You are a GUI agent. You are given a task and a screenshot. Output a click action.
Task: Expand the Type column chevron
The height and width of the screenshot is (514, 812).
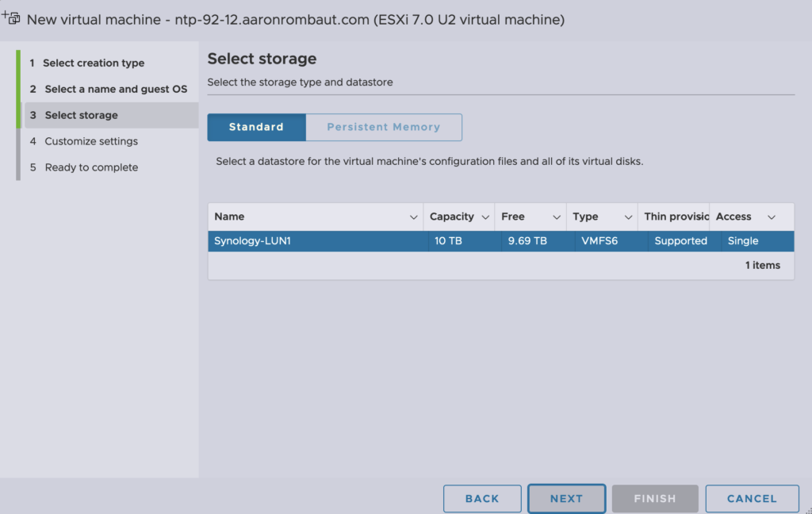coord(628,217)
